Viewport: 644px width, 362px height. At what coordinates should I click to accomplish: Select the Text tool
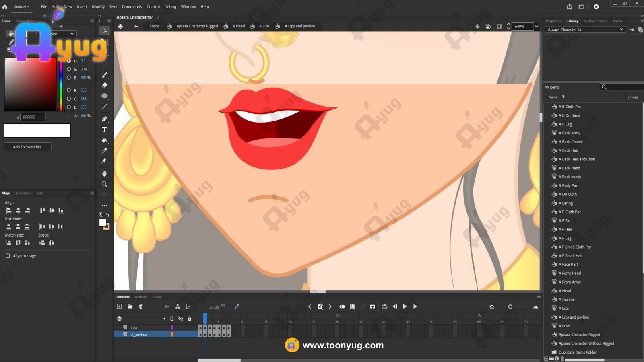104,130
